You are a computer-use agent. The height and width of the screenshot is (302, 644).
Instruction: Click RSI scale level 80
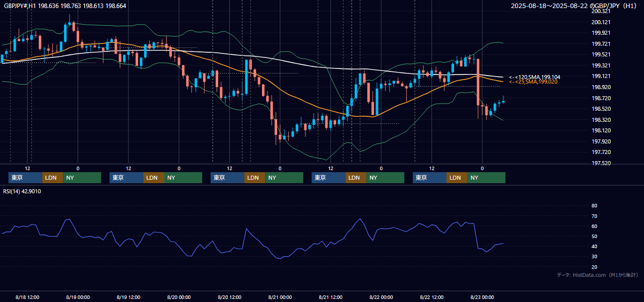[594, 206]
